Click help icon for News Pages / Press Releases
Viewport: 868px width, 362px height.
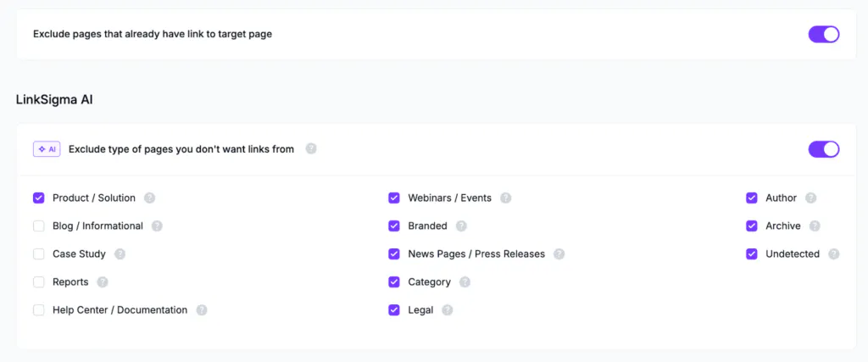559,254
